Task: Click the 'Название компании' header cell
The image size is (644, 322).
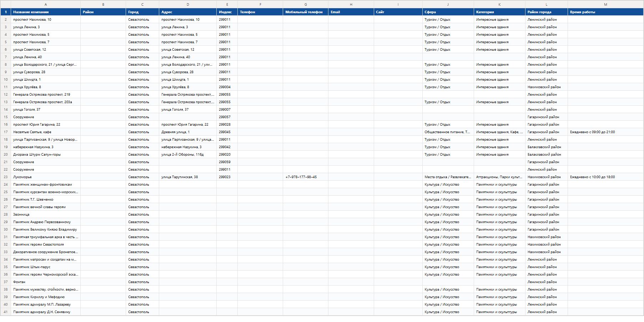Action: coord(46,12)
